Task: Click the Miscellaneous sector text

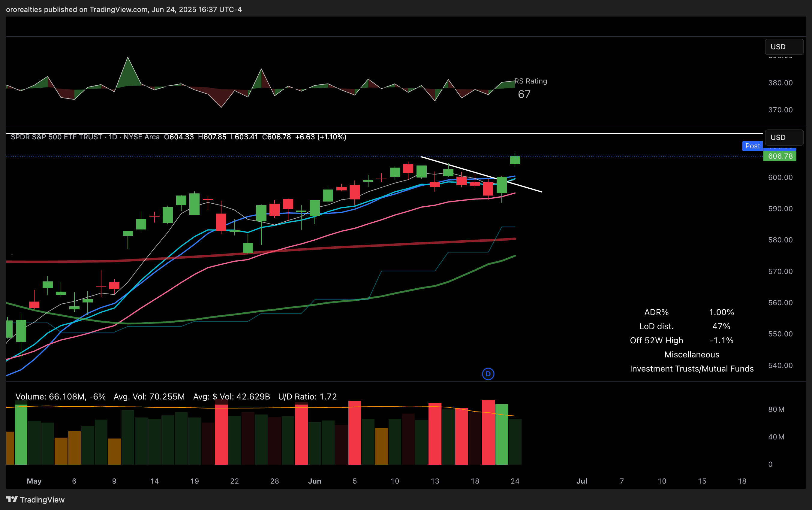Action: pyautogui.click(x=692, y=355)
